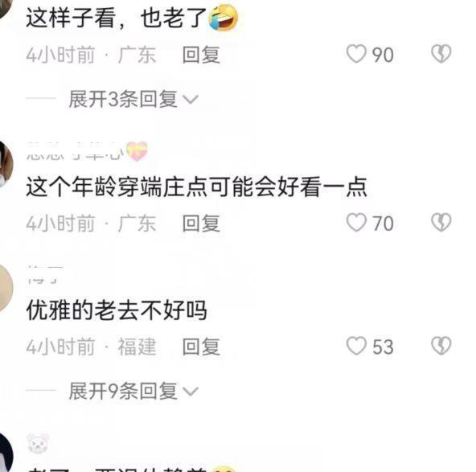Open the laughing-crying emoji in first comment
This screenshot has width=476, height=472.
pyautogui.click(x=224, y=18)
